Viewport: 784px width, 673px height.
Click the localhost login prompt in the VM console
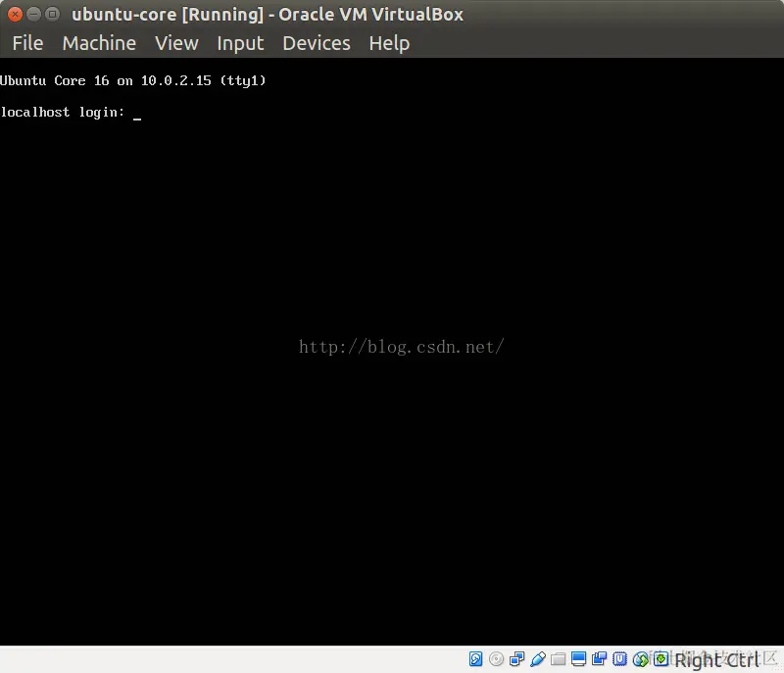pos(63,113)
